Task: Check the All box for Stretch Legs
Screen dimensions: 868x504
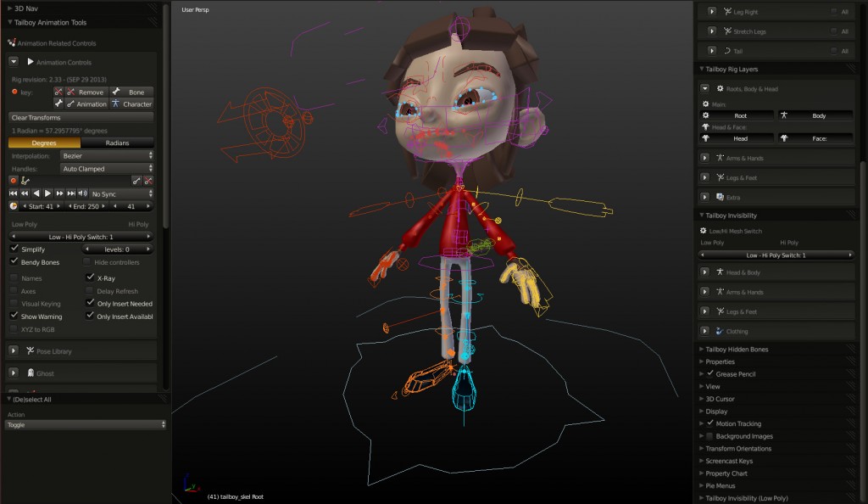Action: click(x=834, y=31)
